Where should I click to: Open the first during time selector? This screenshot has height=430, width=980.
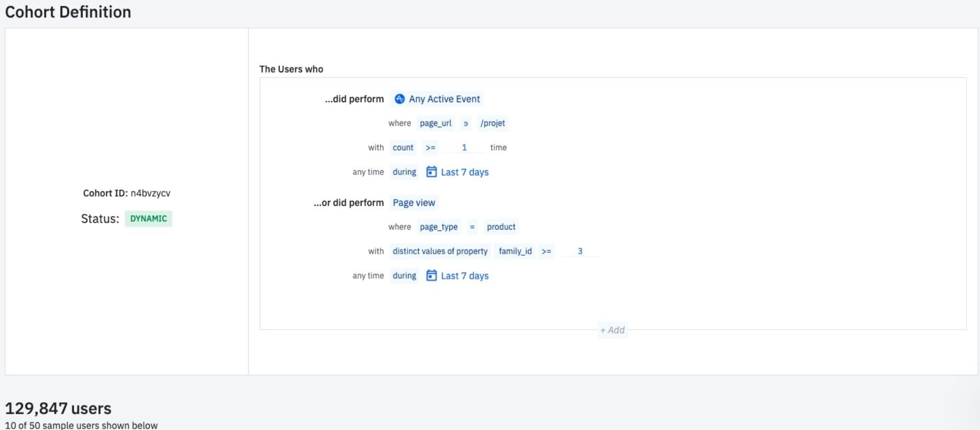tap(404, 172)
